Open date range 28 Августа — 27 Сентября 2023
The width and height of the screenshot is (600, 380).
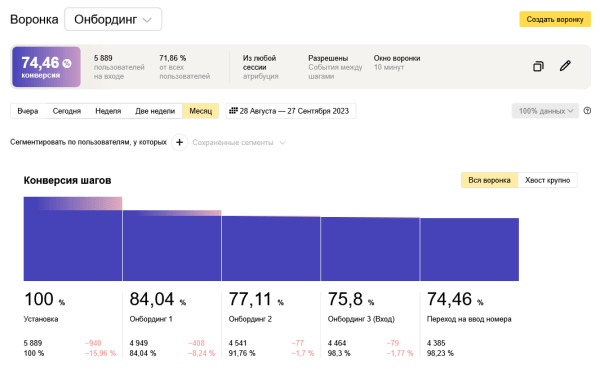291,111
